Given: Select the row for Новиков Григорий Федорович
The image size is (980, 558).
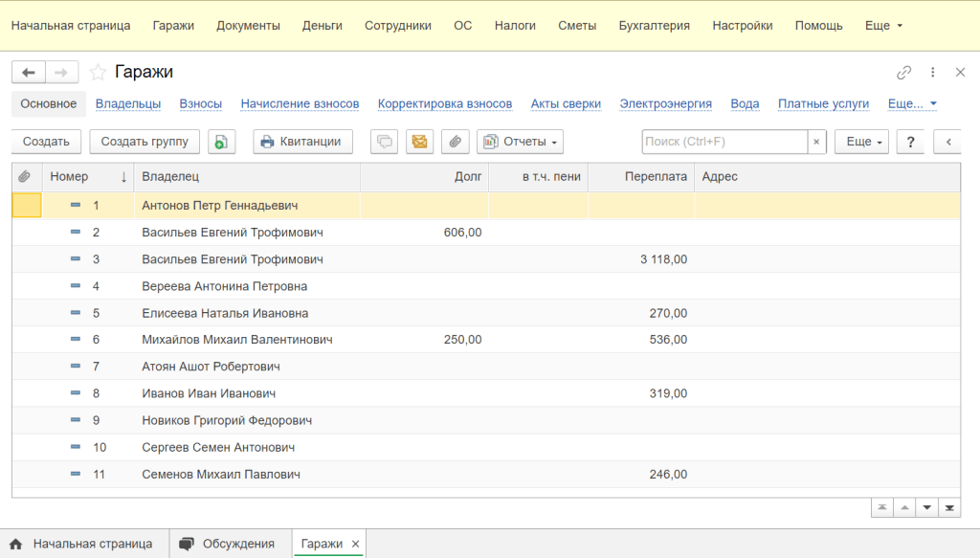Looking at the screenshot, I should 227,420.
